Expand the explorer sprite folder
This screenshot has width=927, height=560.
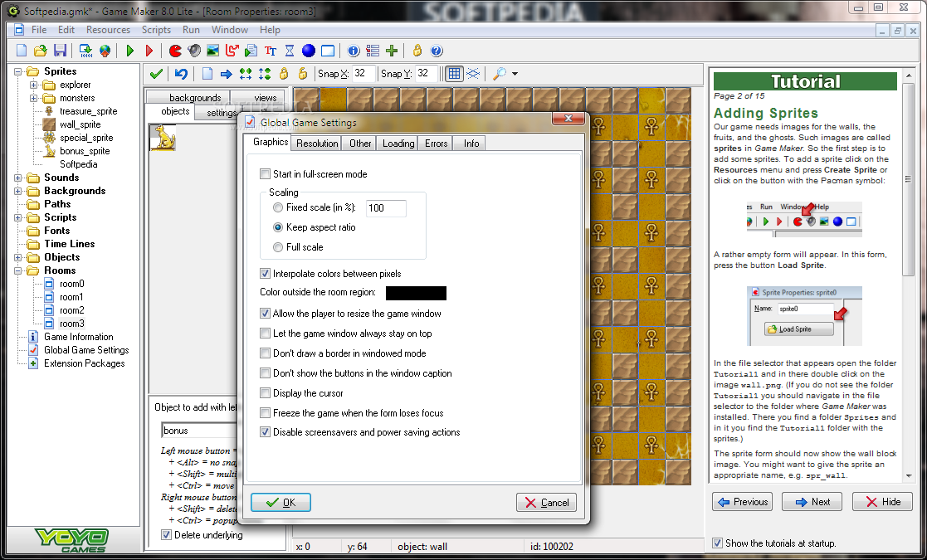tap(34, 85)
